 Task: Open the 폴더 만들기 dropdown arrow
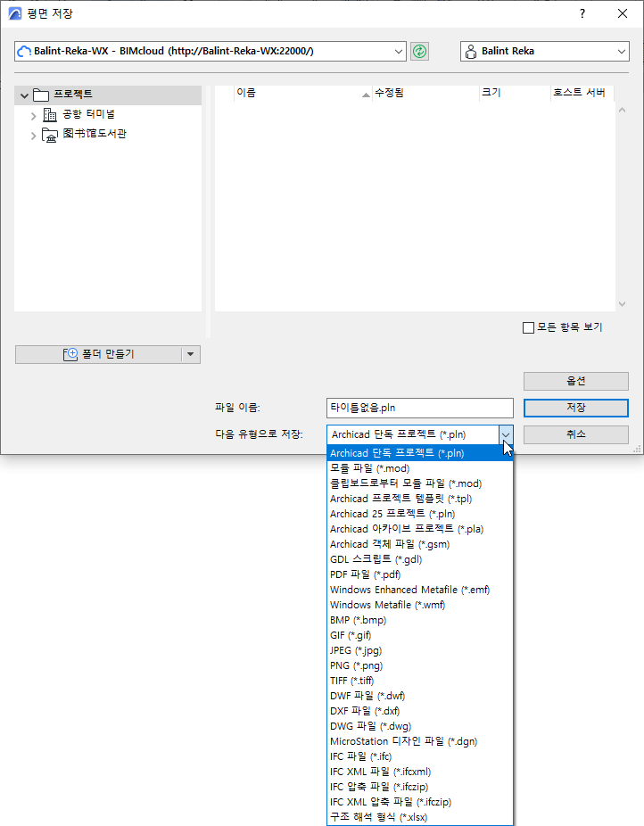pyautogui.click(x=191, y=354)
